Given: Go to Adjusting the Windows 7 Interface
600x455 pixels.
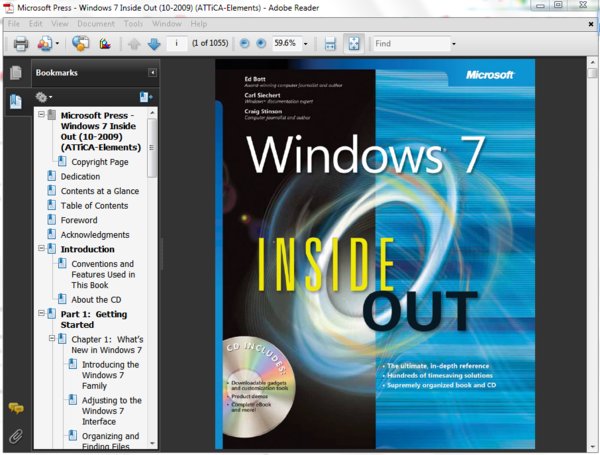Looking at the screenshot, I should pyautogui.click(x=112, y=411).
